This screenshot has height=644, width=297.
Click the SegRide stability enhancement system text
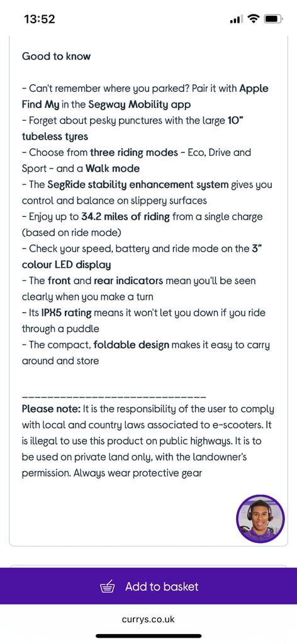138,185
